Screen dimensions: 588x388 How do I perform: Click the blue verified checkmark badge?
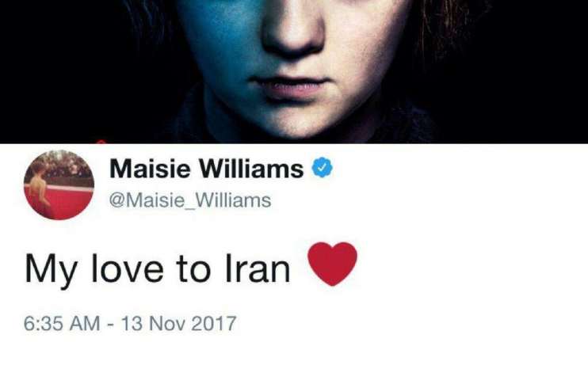click(x=323, y=168)
